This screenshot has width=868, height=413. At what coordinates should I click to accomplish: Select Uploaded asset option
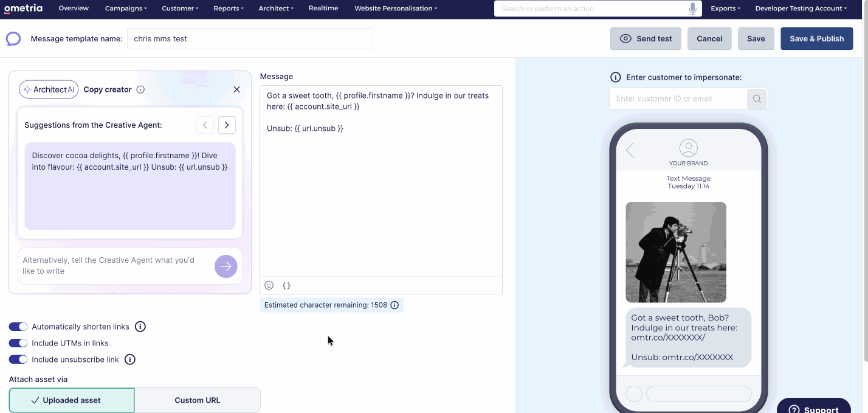point(72,400)
